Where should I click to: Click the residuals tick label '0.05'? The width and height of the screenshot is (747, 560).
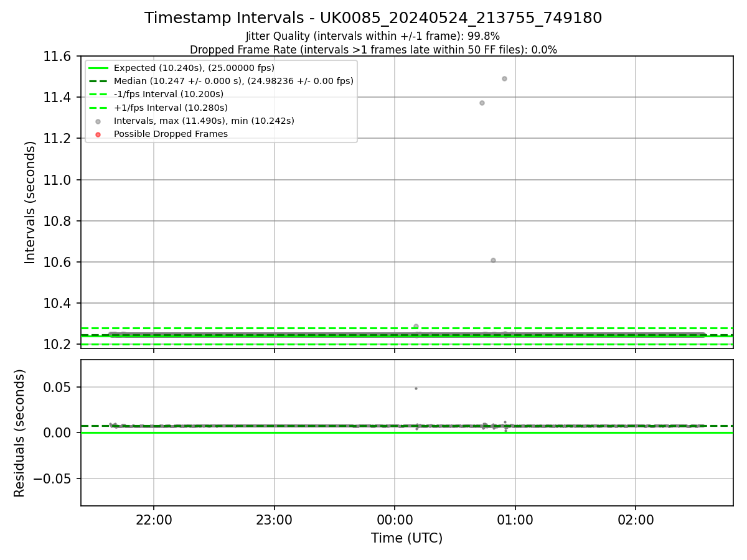(59, 387)
